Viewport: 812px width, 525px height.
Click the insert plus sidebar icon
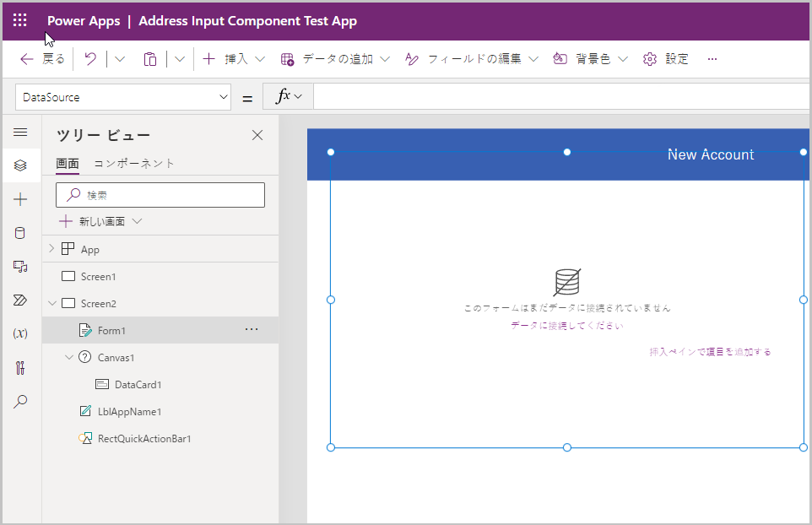[20, 199]
